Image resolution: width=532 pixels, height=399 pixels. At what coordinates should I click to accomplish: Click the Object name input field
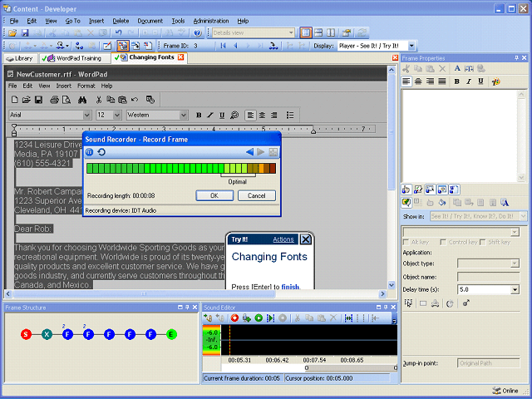point(488,277)
